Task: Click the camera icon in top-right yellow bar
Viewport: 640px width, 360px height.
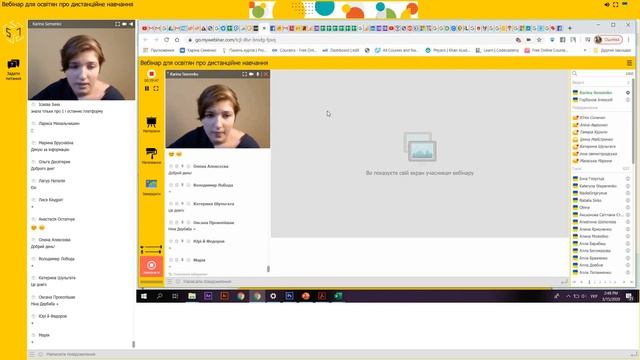Action: click(x=625, y=4)
